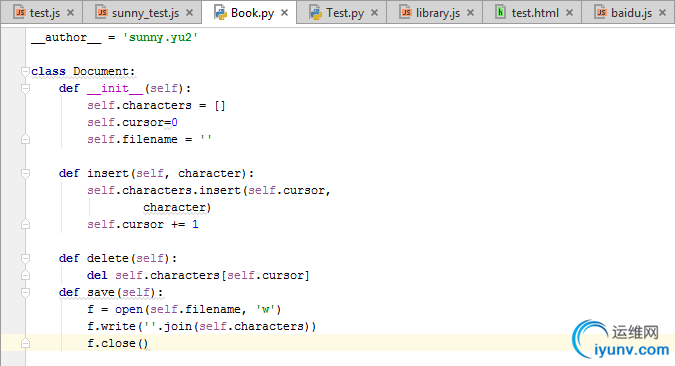Click the HTML file icon on test.html tab
675x366 pixels.
pyautogui.click(x=500, y=12)
